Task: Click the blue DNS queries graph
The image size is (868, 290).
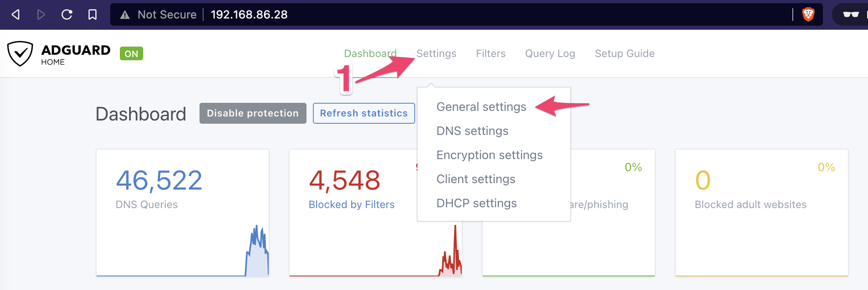Action: click(x=257, y=251)
